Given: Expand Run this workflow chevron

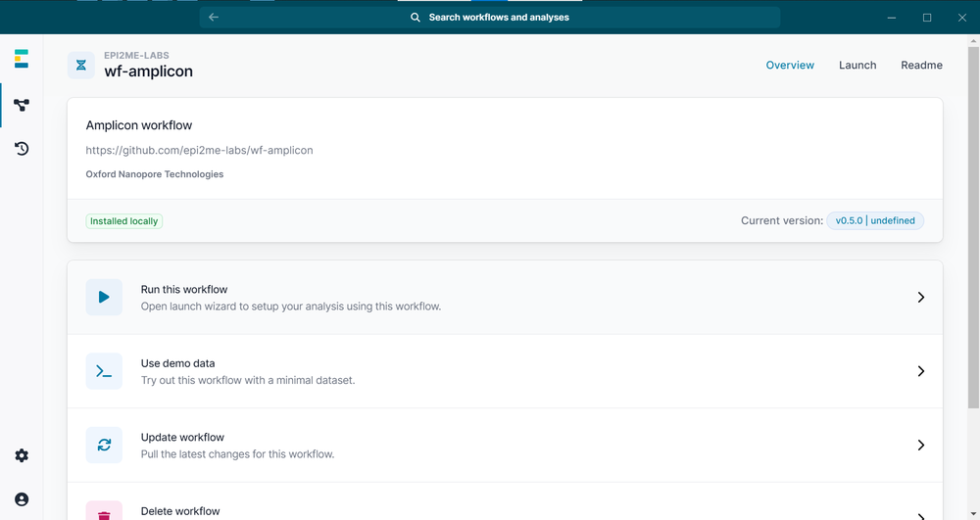Looking at the screenshot, I should click(x=920, y=297).
